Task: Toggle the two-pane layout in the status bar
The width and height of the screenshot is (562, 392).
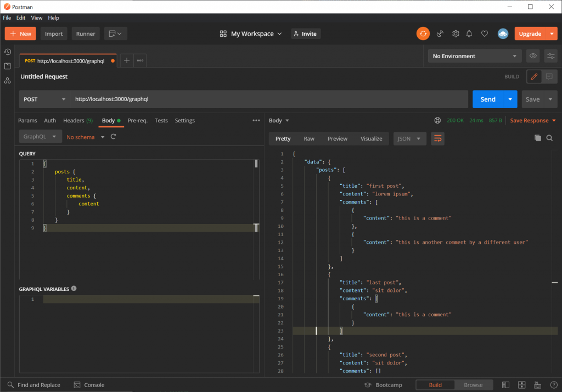Action: (x=505, y=384)
